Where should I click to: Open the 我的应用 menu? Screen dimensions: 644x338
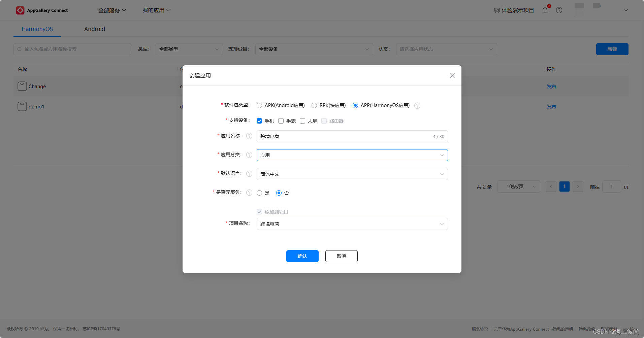coord(157,10)
